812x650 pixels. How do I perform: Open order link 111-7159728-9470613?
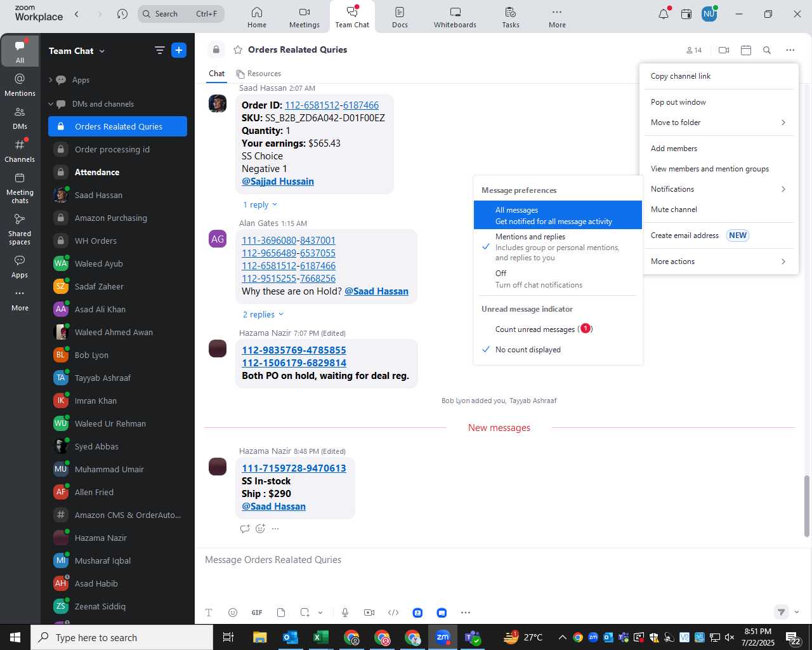click(294, 468)
